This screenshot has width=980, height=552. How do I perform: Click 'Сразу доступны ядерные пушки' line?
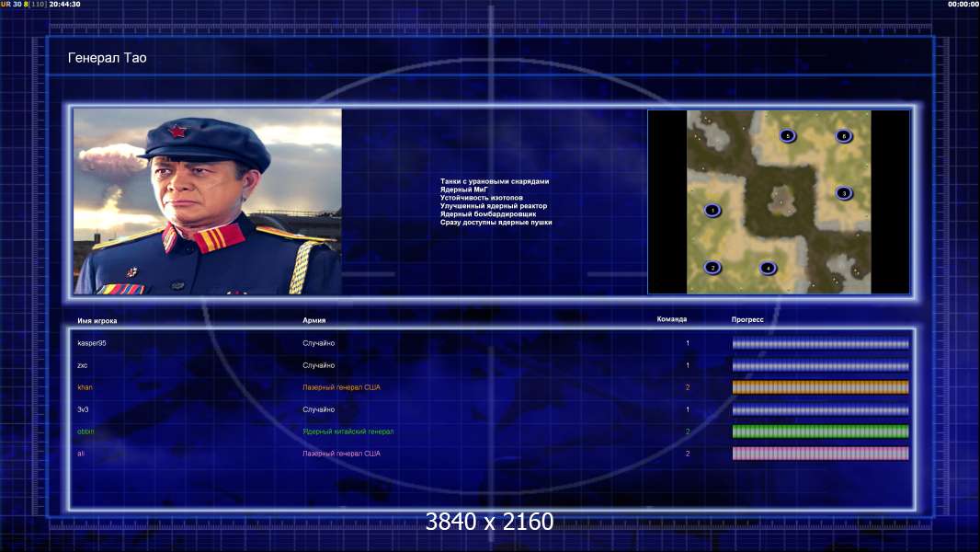point(496,222)
